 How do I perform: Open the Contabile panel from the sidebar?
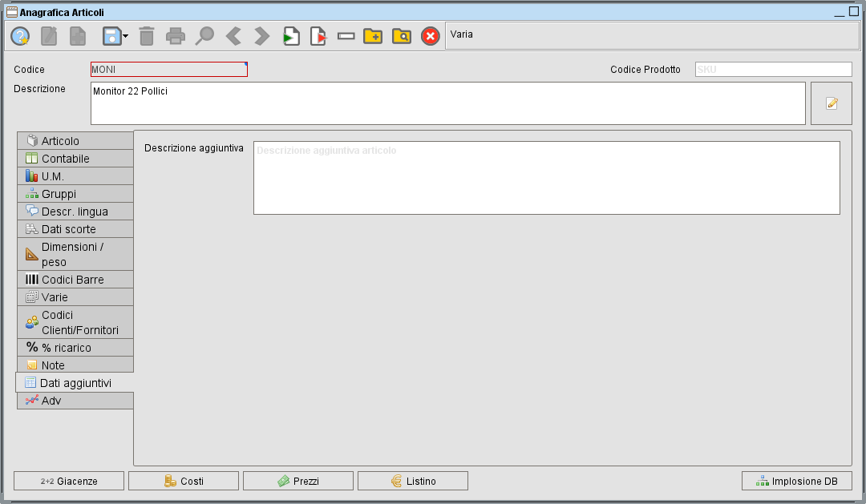coord(75,158)
